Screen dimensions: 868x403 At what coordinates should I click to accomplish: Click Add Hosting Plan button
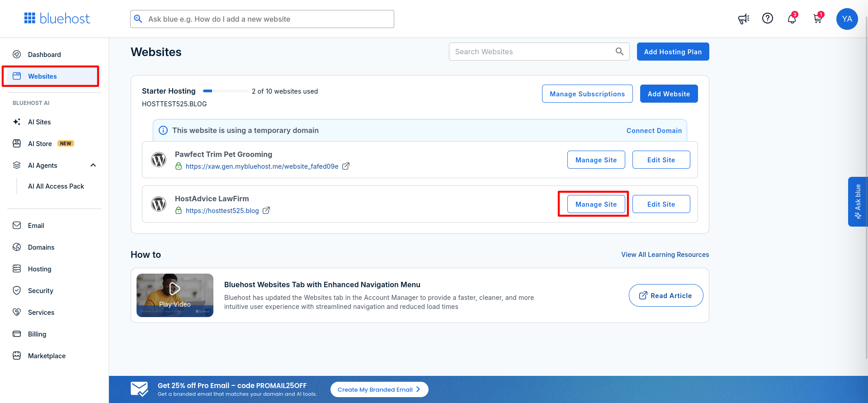pos(673,52)
